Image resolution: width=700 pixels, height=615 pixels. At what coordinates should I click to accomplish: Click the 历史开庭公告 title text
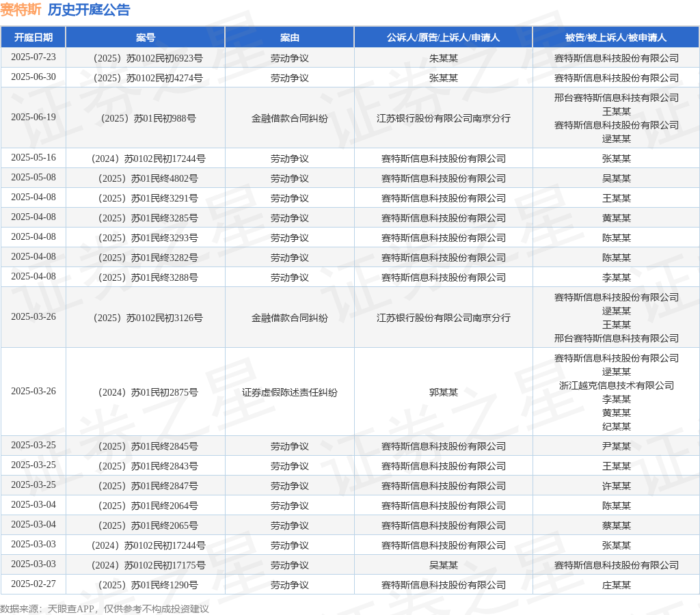tap(89, 10)
